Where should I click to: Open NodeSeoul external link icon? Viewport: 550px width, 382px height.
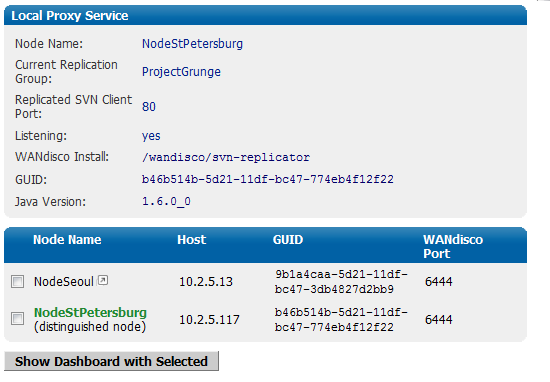click(103, 280)
